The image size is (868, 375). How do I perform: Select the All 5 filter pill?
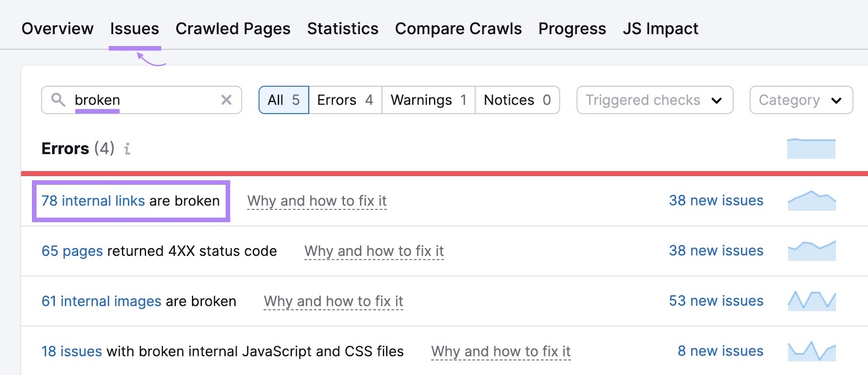283,100
